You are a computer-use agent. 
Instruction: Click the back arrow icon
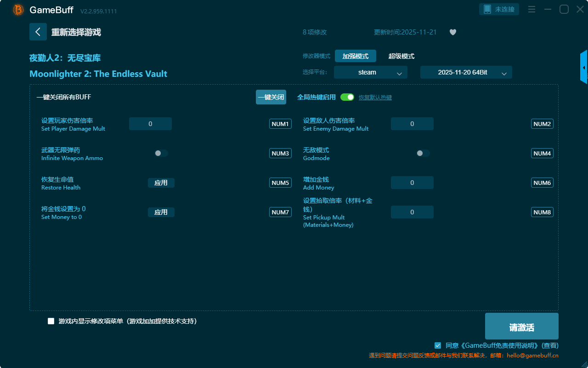38,32
